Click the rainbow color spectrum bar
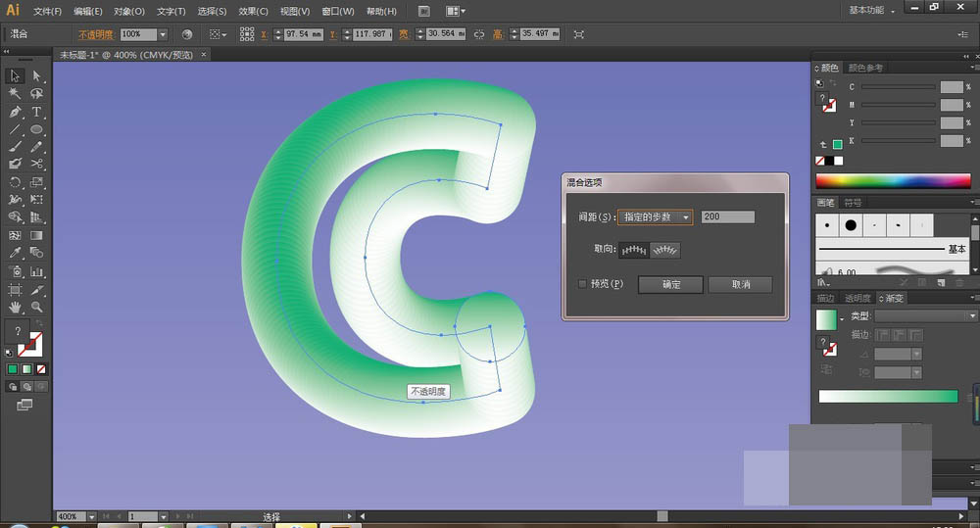Viewport: 980px width, 528px height. tap(893, 181)
